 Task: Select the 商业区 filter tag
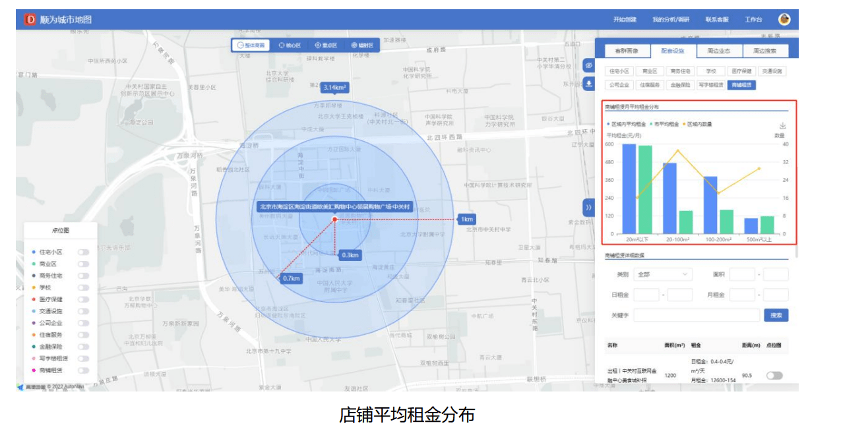(x=650, y=71)
